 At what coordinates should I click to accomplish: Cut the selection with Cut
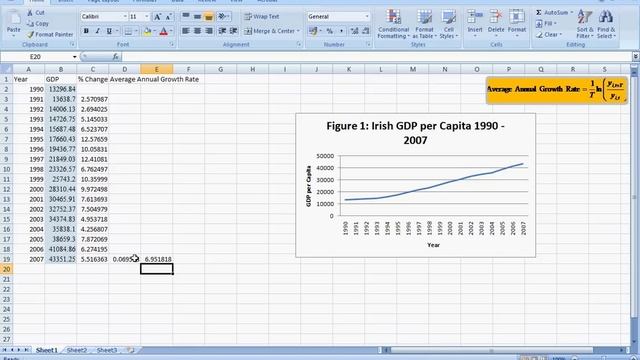(36, 13)
